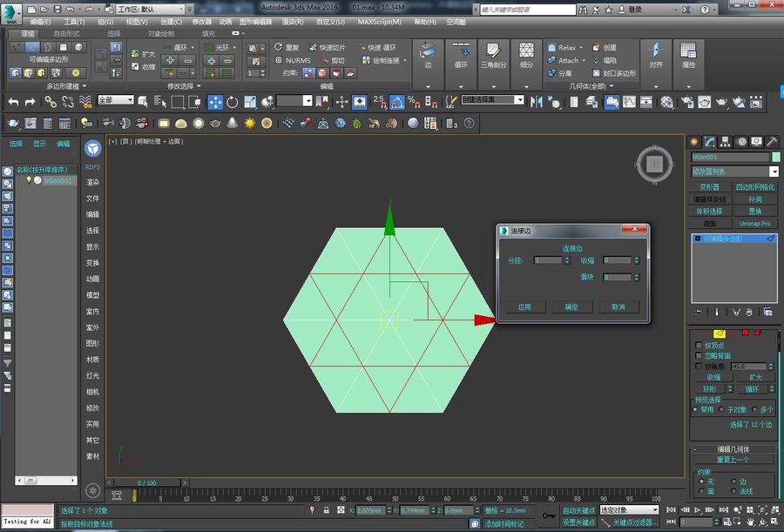Open the MAXScript(M) menu
Viewport: 784px width, 532px height.
(380, 22)
